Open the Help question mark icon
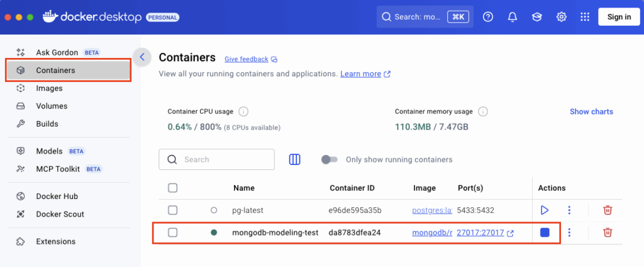 click(487, 17)
